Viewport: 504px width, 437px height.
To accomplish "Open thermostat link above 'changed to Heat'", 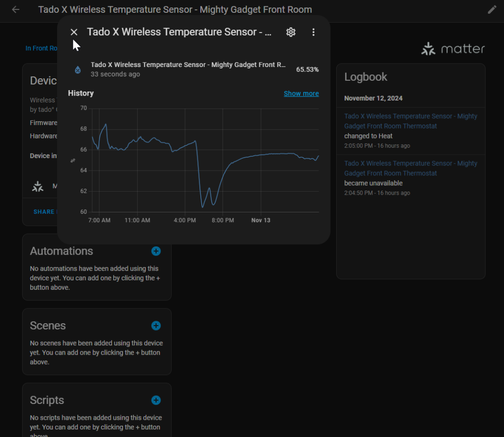I will point(410,121).
